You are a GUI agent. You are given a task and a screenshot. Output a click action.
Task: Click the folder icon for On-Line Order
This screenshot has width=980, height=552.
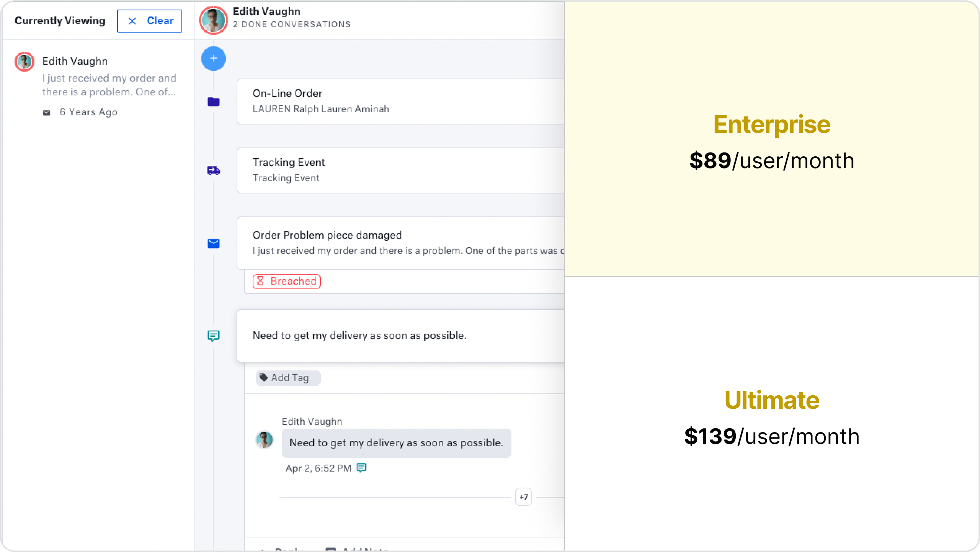(214, 101)
